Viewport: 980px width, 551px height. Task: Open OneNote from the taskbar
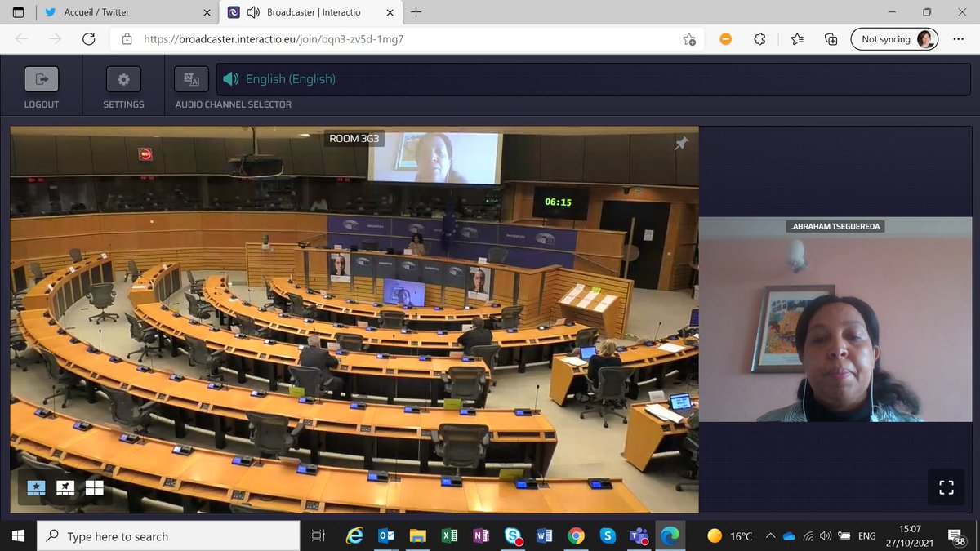[481, 536]
